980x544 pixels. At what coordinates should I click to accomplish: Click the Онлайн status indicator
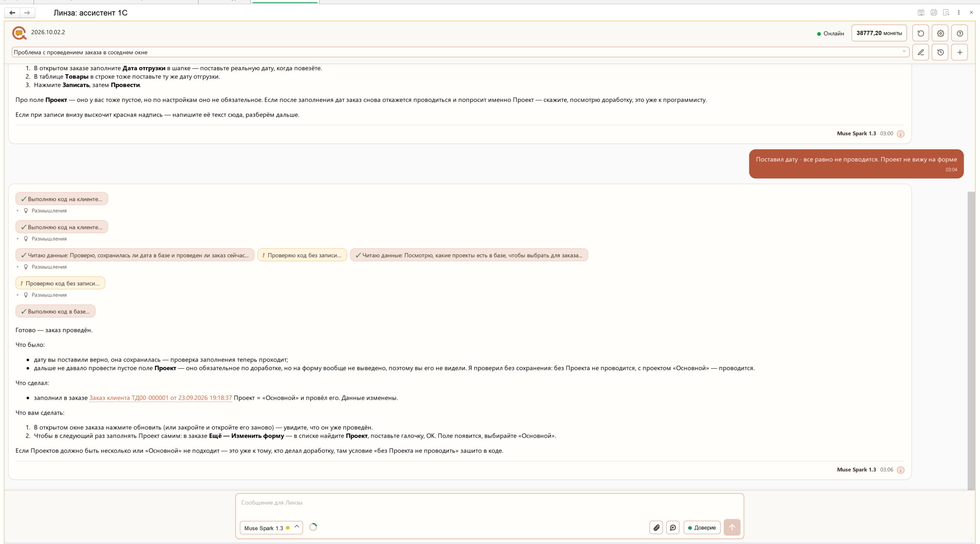(x=830, y=34)
